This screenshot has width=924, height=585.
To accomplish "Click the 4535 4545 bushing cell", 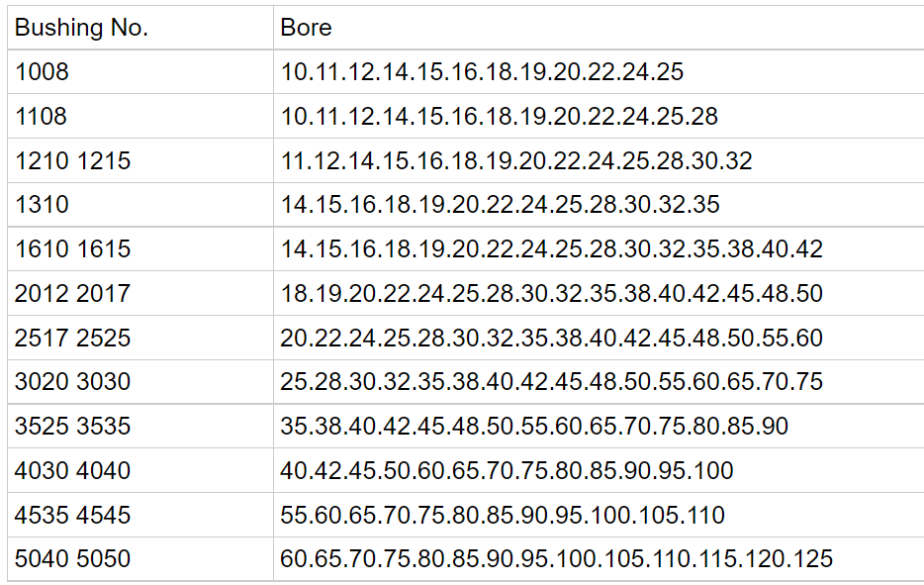I will 140,515.
